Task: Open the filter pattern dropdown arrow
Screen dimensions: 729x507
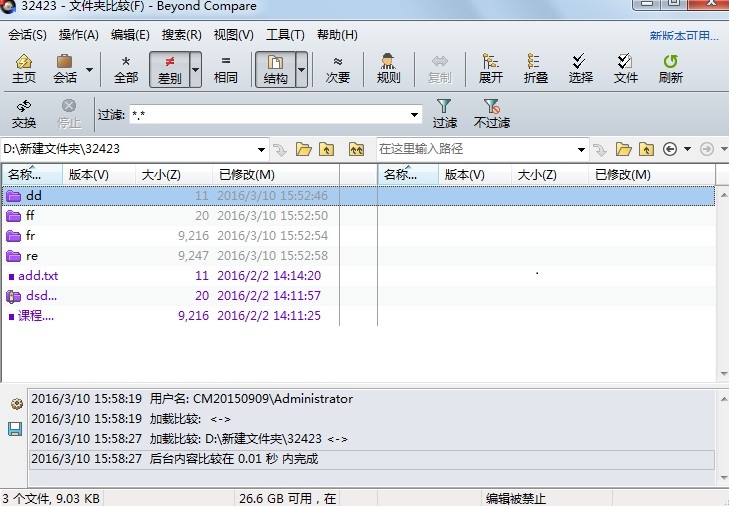Action: 414,115
